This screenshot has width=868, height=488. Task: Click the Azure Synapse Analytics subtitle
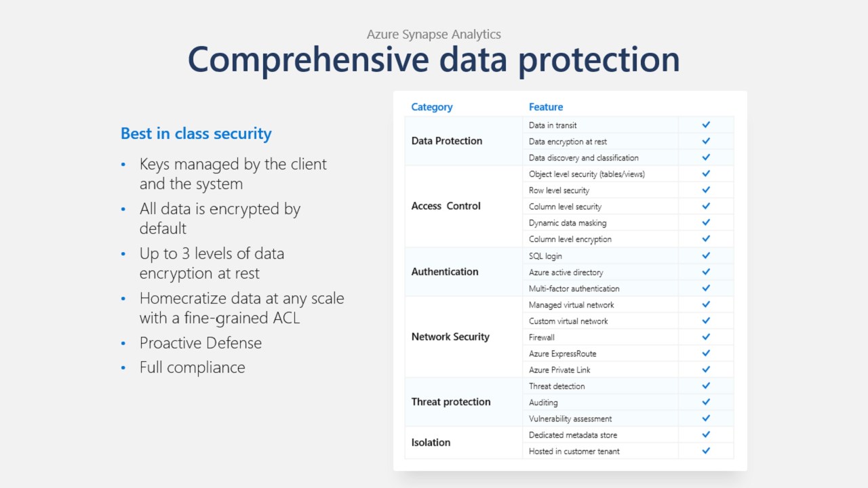pos(434,34)
